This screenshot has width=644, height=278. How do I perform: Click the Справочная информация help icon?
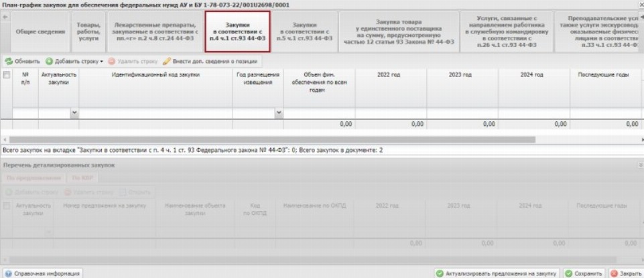[x=8, y=273]
